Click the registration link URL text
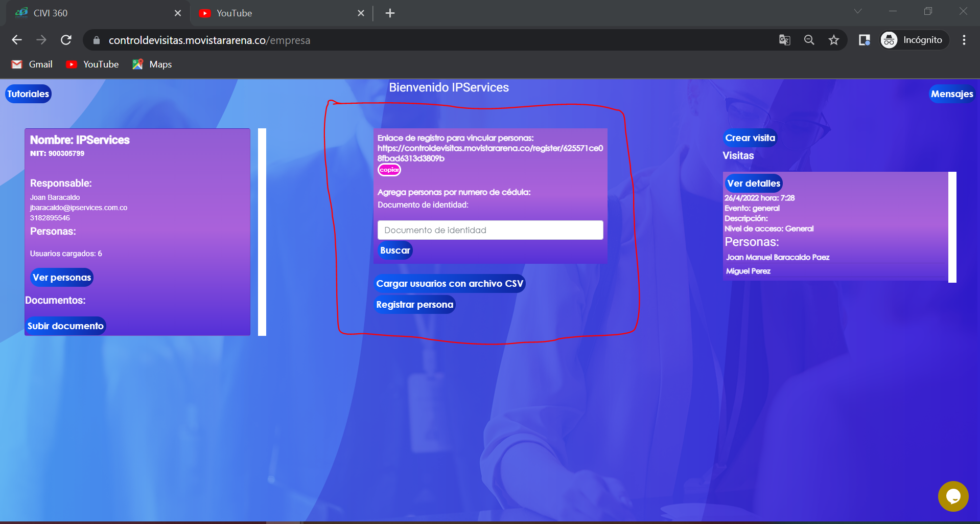Screen dimensions: 980x524 (x=490, y=153)
